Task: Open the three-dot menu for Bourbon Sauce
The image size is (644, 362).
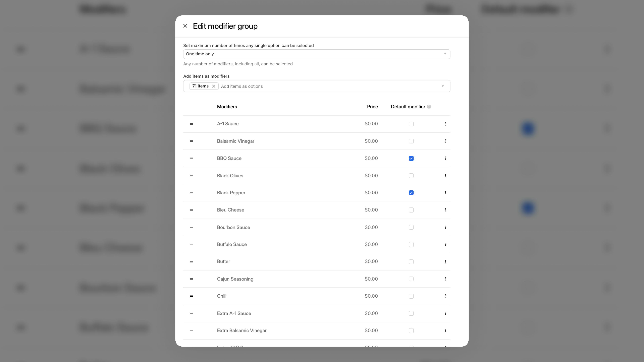Action: (x=445, y=227)
